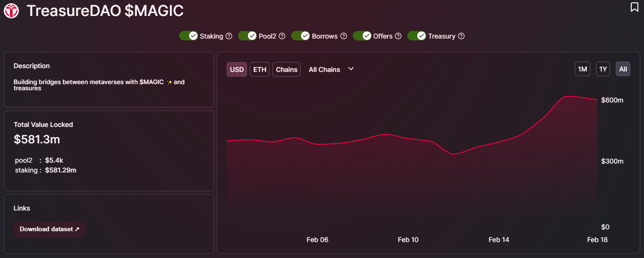The height and width of the screenshot is (258, 644).
Task: Open the Offers help question-mark icon
Action: click(x=398, y=36)
